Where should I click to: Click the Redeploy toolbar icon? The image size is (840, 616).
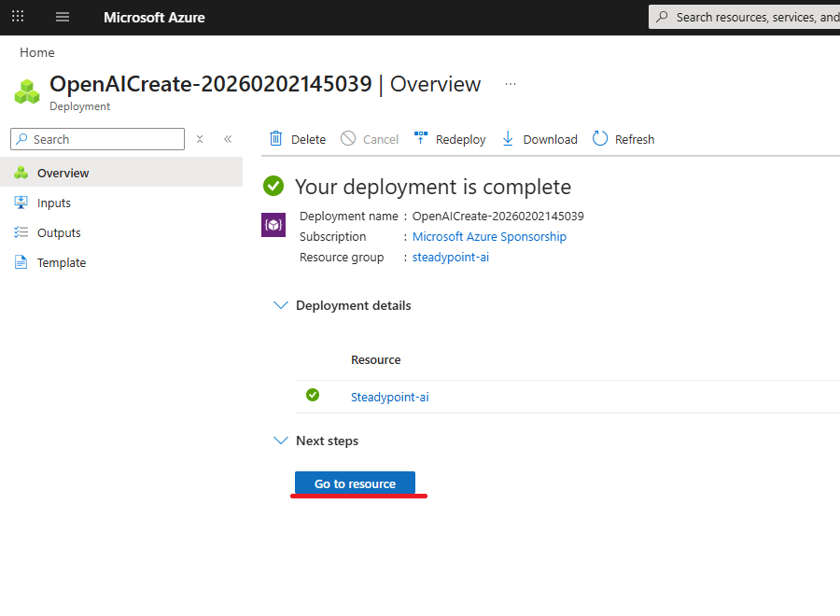coord(421,139)
